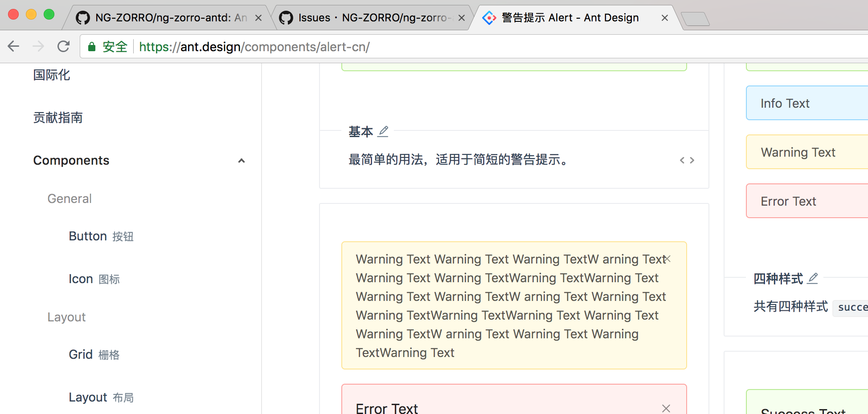The width and height of the screenshot is (868, 414).
Task: Collapse the Components menu chevron
Action: (242, 161)
